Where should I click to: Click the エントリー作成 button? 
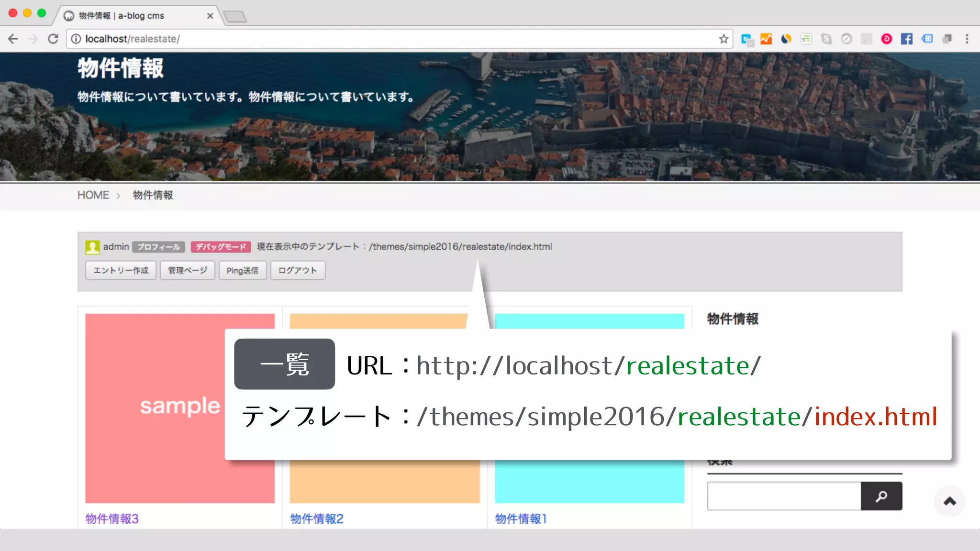click(121, 270)
